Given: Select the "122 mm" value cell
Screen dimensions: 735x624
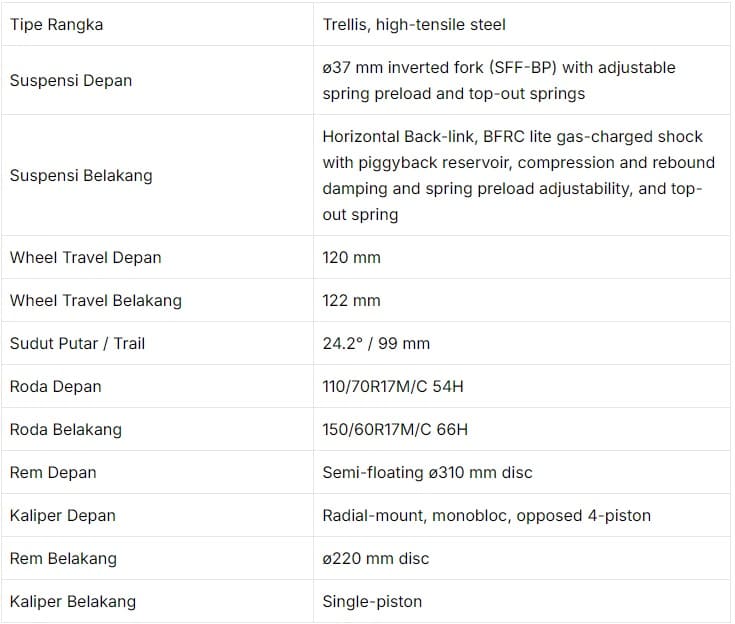Looking at the screenshot, I should coord(351,300).
